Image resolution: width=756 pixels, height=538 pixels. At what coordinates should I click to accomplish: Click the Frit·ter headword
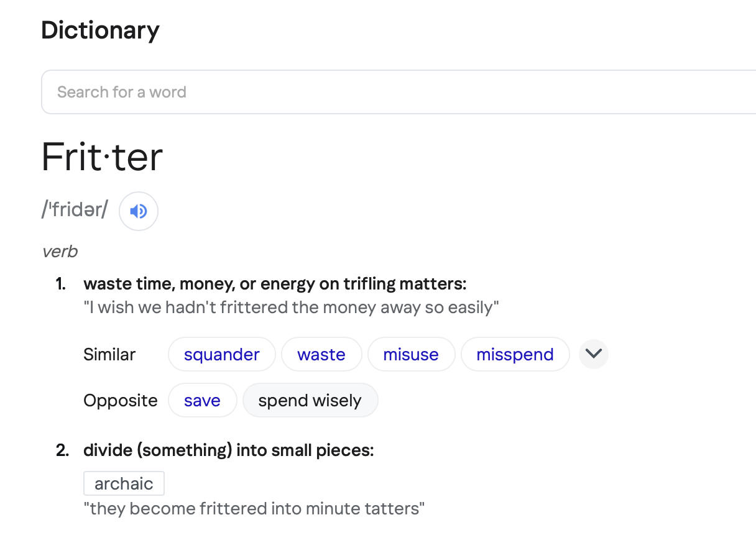click(102, 157)
